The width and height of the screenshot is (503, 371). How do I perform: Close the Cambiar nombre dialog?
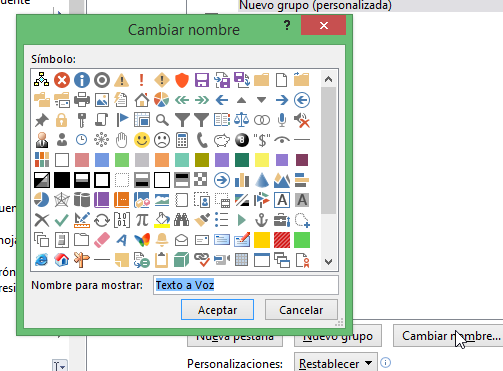(x=324, y=25)
